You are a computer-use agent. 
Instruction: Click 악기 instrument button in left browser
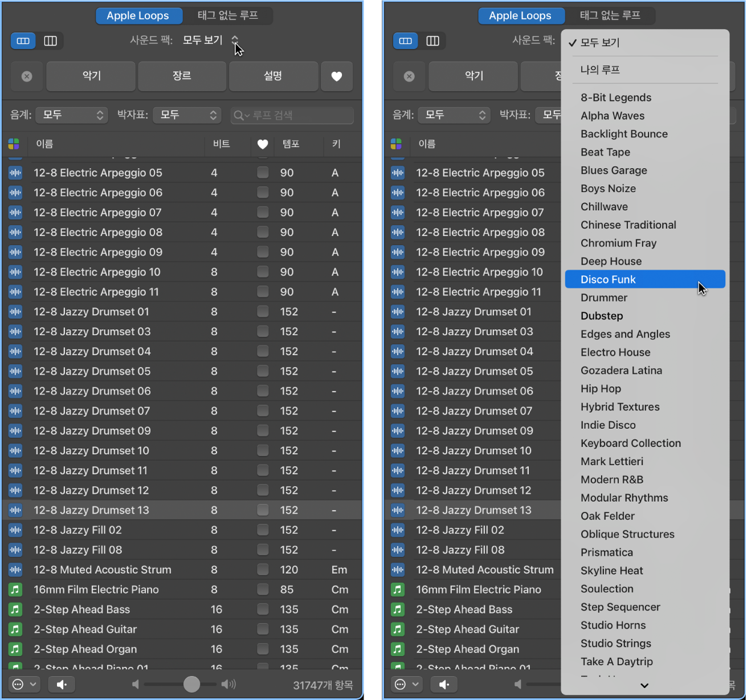(91, 76)
